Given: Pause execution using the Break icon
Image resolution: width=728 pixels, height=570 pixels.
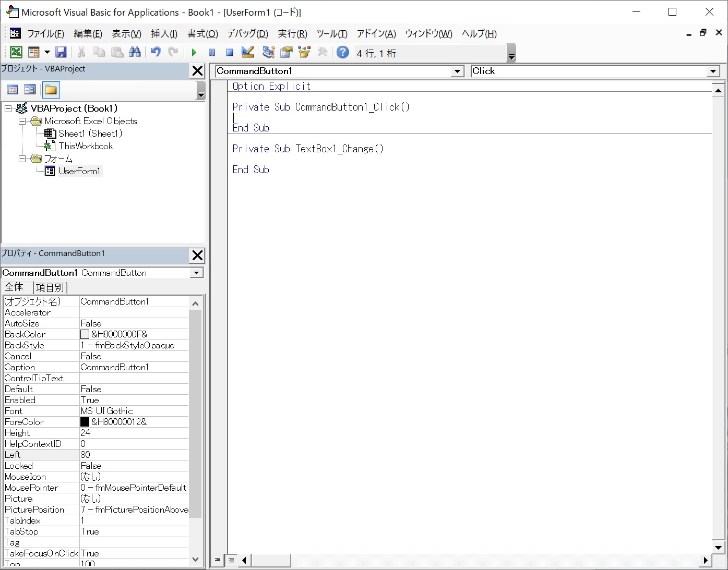Looking at the screenshot, I should tap(211, 52).
